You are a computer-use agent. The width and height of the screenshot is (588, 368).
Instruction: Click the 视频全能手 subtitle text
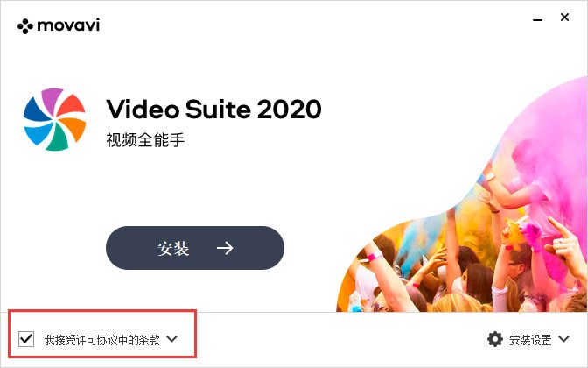pyautogui.click(x=145, y=139)
